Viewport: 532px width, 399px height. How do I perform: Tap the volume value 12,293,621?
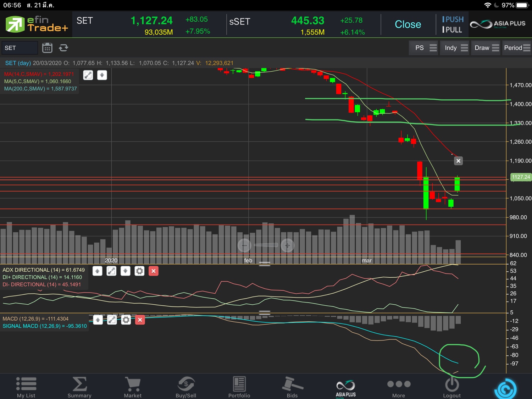219,63
